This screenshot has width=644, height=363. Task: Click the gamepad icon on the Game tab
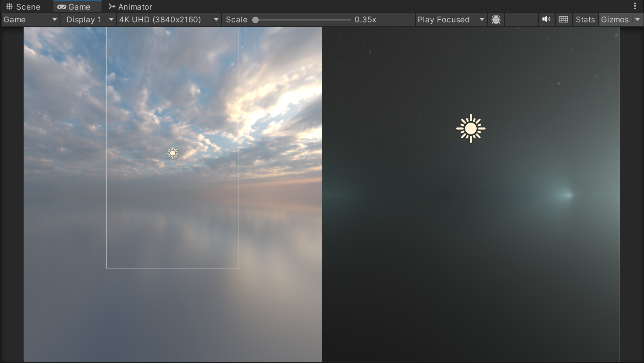point(62,7)
